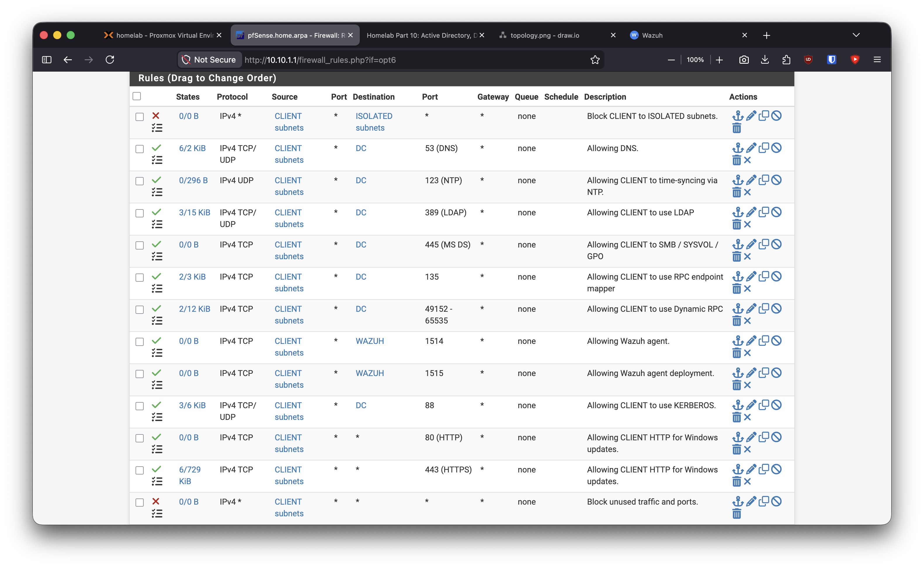
Task: Edit the Block CLIENT to ISOLATED rule
Action: click(751, 116)
